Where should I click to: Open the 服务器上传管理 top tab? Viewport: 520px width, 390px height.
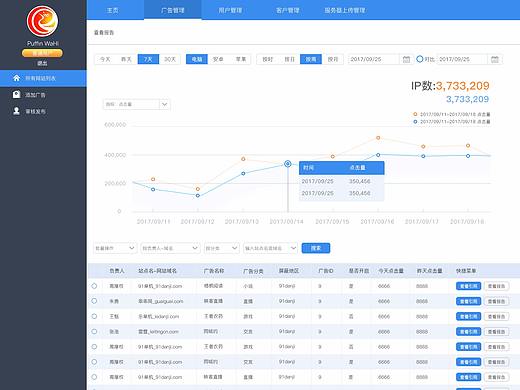345,10
